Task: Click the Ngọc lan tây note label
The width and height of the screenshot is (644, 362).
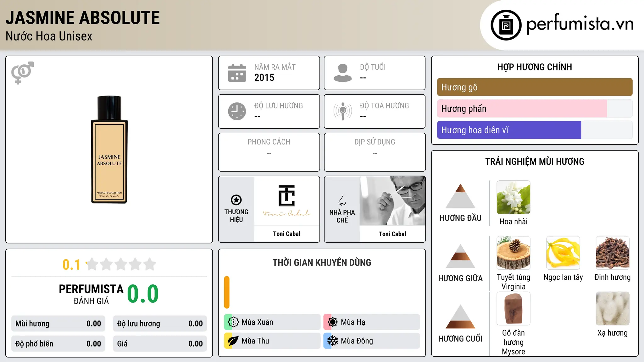Action: 563,277
